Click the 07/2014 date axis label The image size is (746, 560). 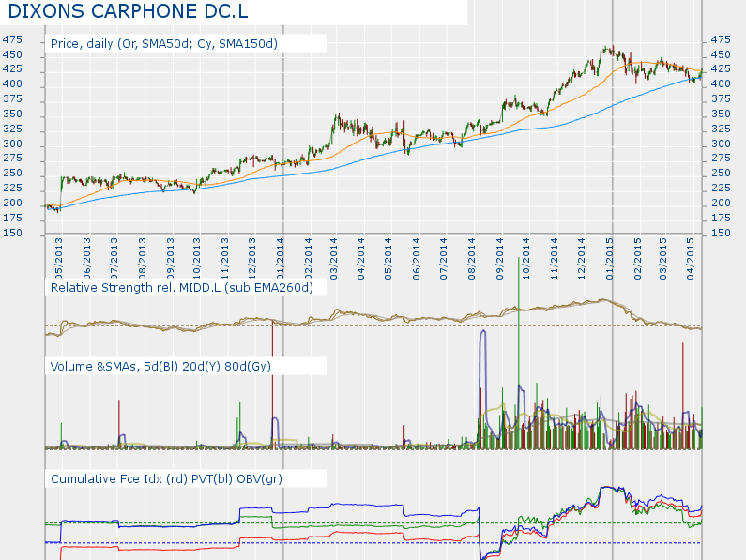click(444, 259)
